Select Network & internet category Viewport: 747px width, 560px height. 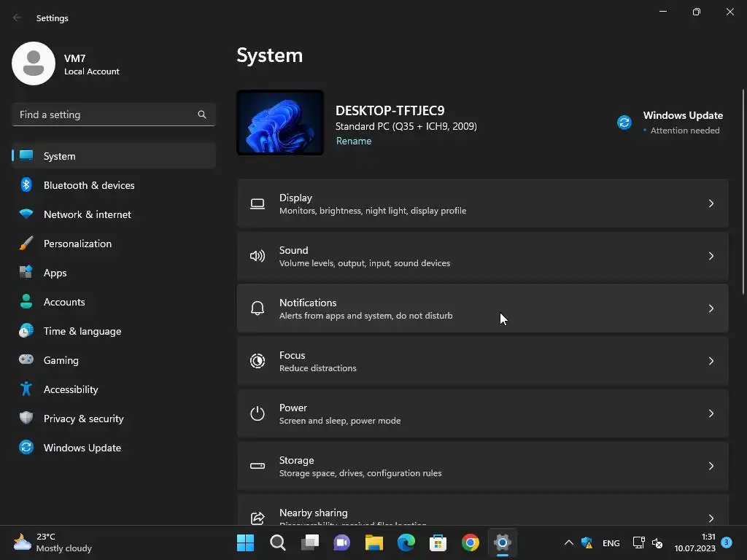pyautogui.click(x=114, y=214)
